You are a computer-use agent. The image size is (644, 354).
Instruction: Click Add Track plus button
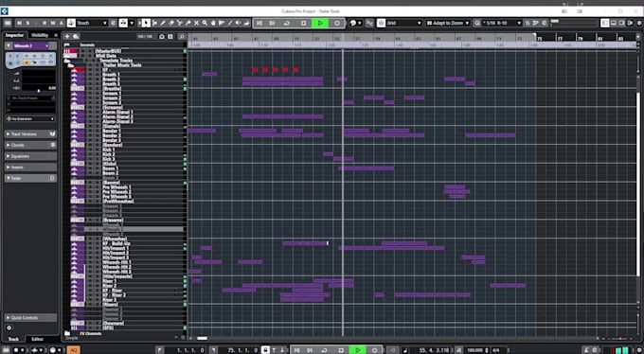point(67,37)
